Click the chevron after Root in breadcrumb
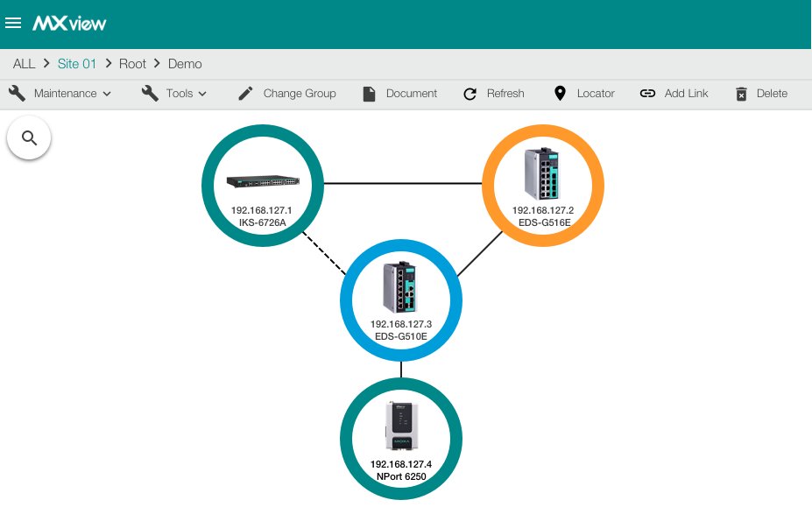The image size is (812, 507). (x=157, y=63)
